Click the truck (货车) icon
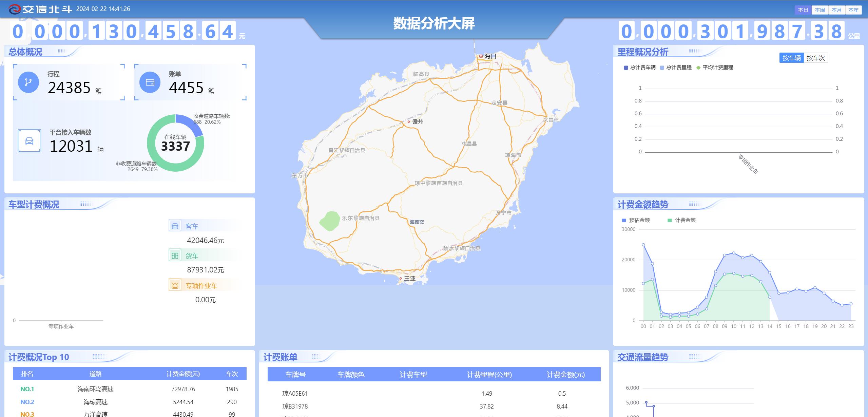 coord(175,255)
